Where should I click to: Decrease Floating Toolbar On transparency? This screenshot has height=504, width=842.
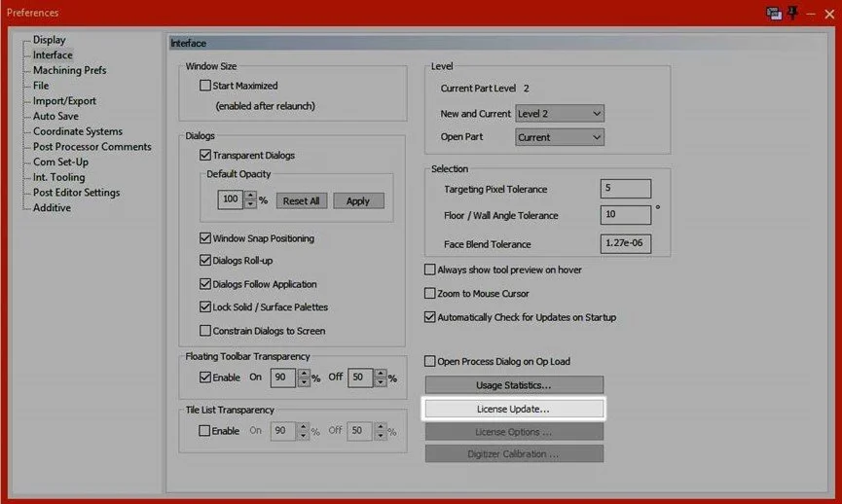pos(304,382)
